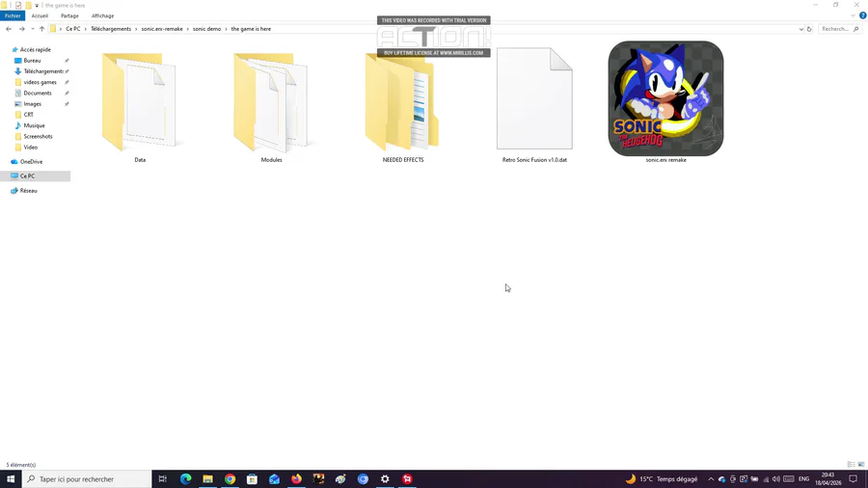
Task: Open the volume control in system tray
Action: [x=776, y=479]
